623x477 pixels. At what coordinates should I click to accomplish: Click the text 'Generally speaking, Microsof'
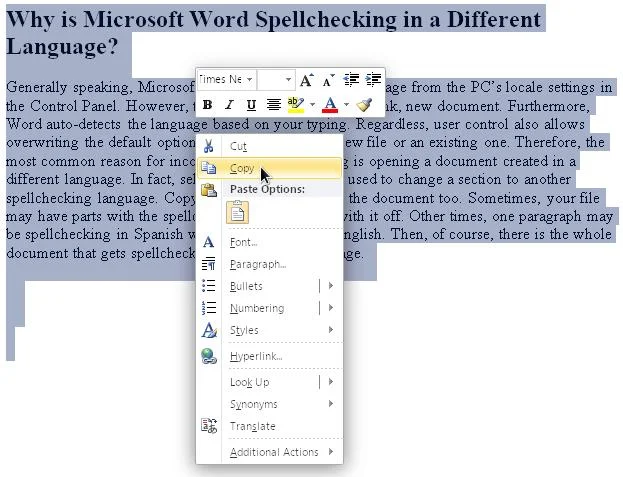tap(100, 87)
